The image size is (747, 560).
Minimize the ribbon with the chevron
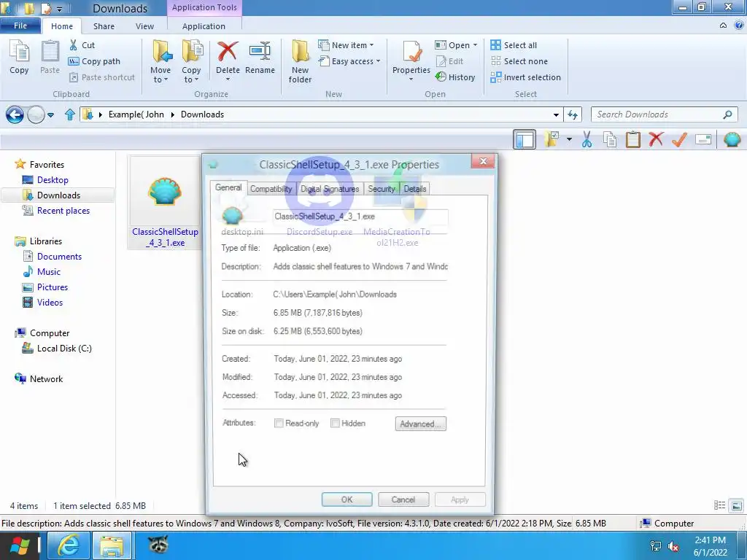tap(723, 26)
